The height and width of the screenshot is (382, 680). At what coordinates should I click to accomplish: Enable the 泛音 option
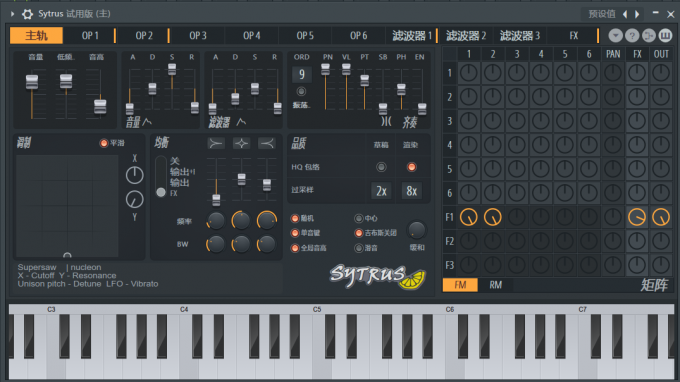point(359,248)
